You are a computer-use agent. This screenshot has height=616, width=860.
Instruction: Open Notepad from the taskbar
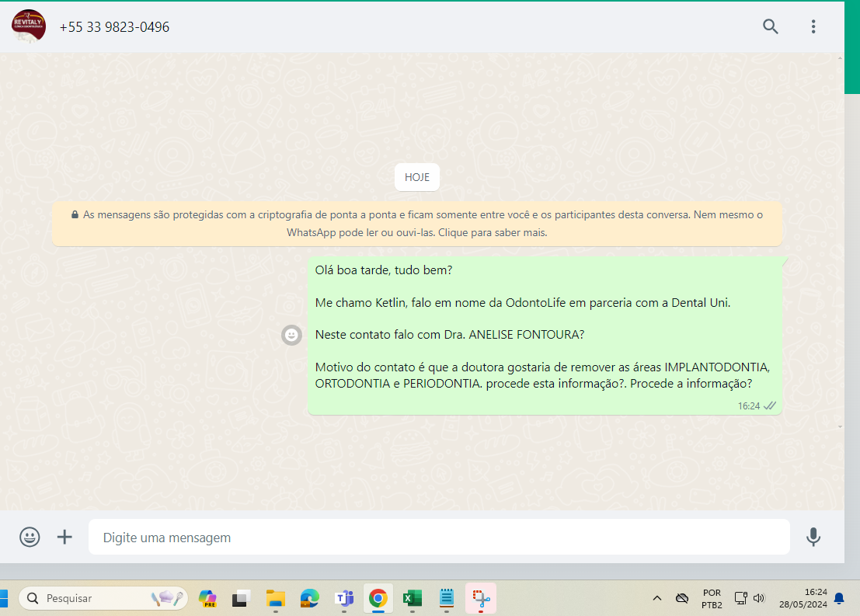point(447,598)
